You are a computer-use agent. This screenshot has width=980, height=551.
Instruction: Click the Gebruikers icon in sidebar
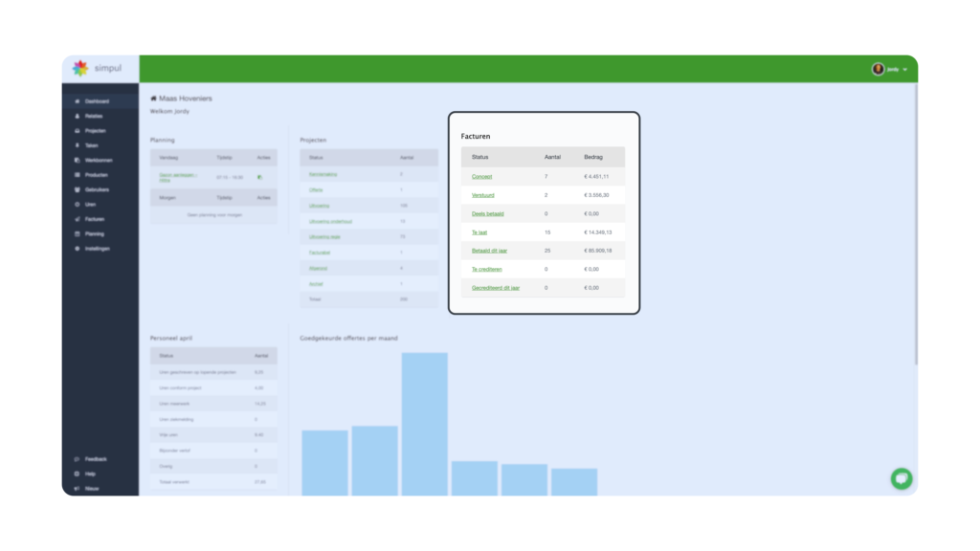pos(78,189)
